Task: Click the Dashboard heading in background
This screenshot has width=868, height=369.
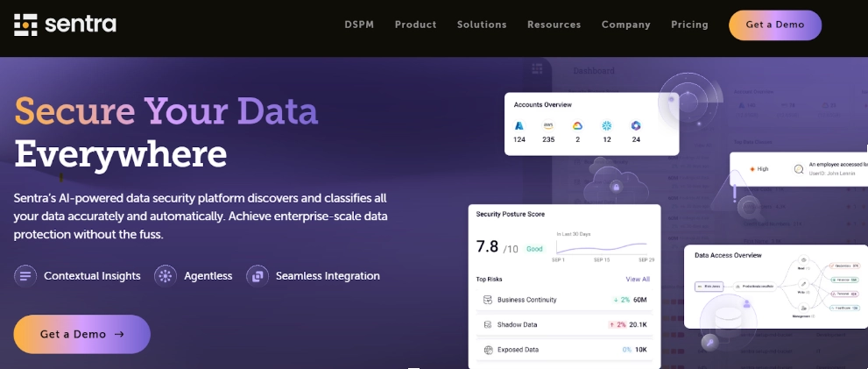Action: pyautogui.click(x=594, y=71)
